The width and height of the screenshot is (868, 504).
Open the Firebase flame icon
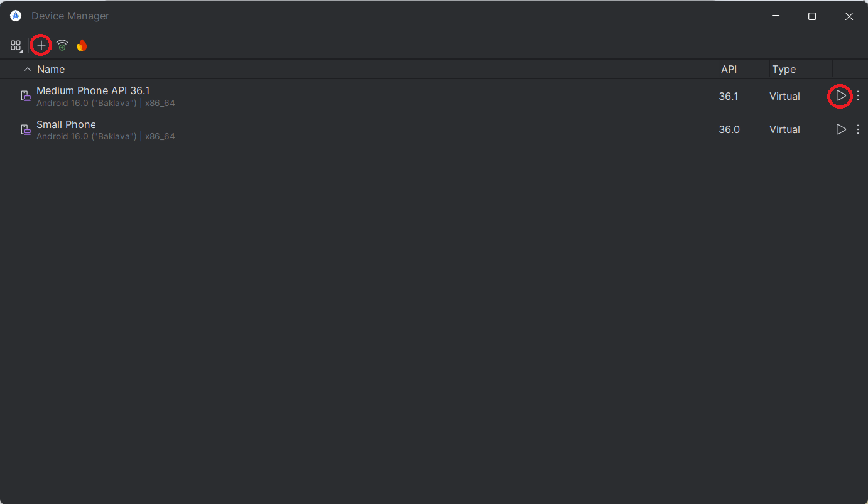82,45
